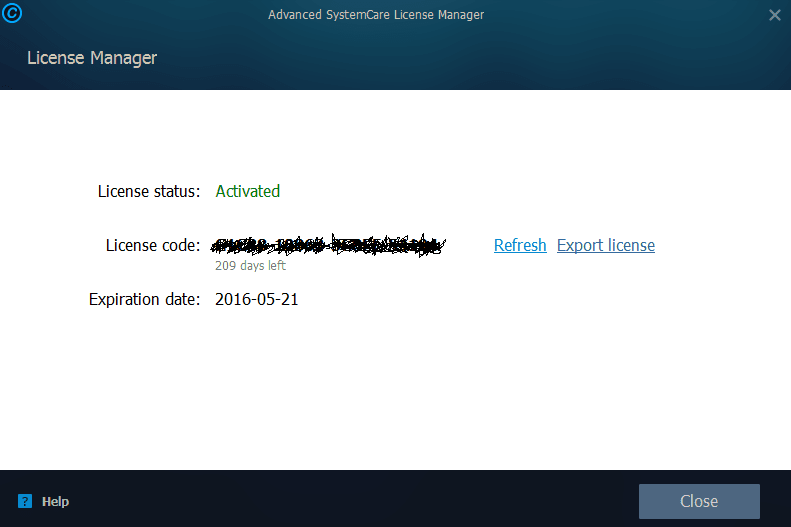Click the expiration date 2016-05-21
Viewport: 791px width, 527px height.
pos(257,299)
